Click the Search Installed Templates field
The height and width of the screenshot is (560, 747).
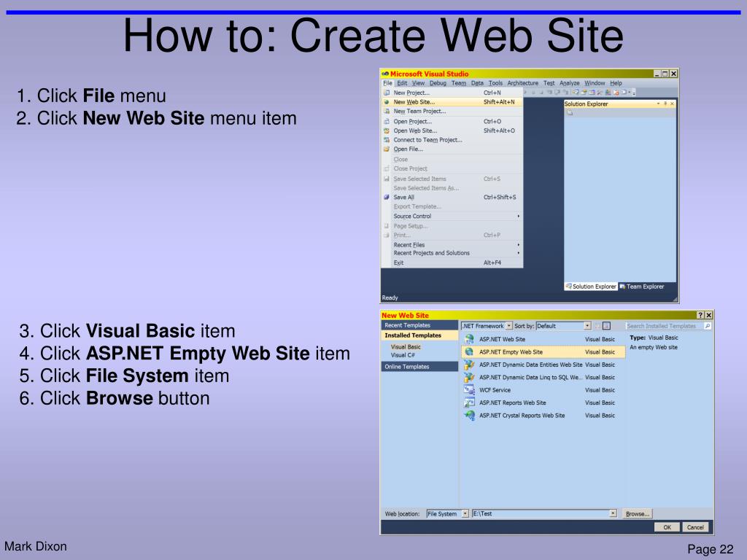[x=665, y=326]
